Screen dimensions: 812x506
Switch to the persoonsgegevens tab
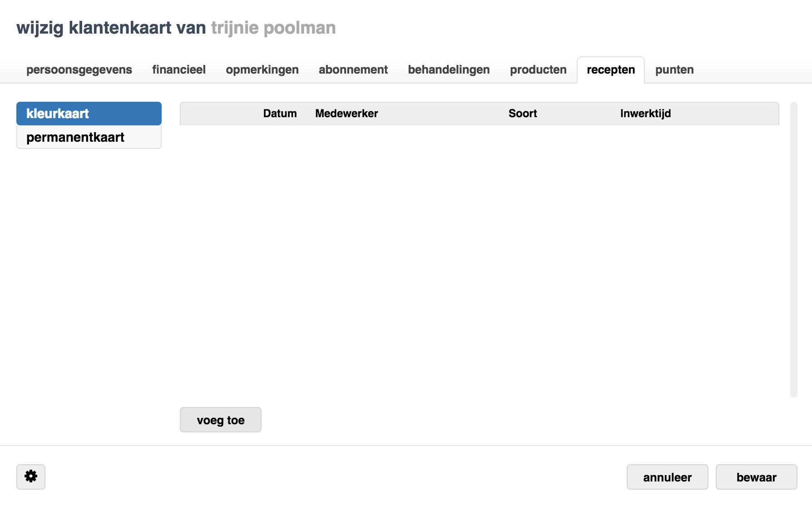[79, 70]
